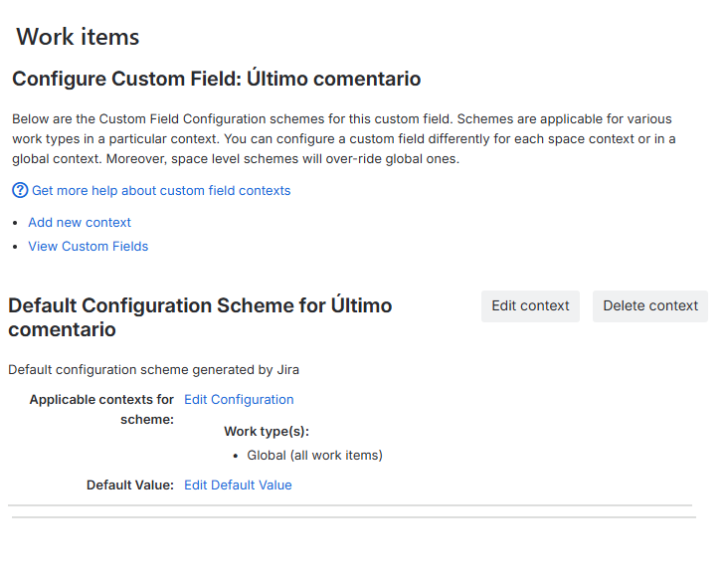Image resolution: width=728 pixels, height=582 pixels.
Task: Click the 'Work type(s):' label
Action: click(267, 431)
